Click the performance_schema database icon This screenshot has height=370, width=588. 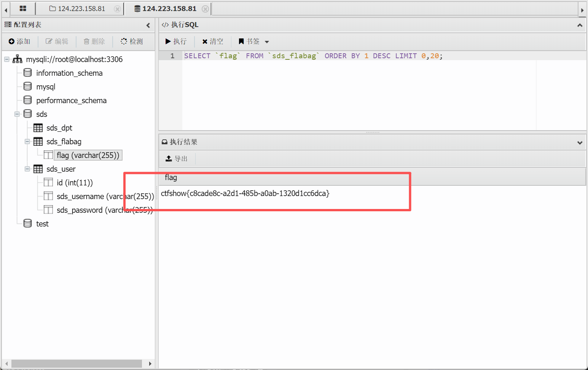pos(27,100)
